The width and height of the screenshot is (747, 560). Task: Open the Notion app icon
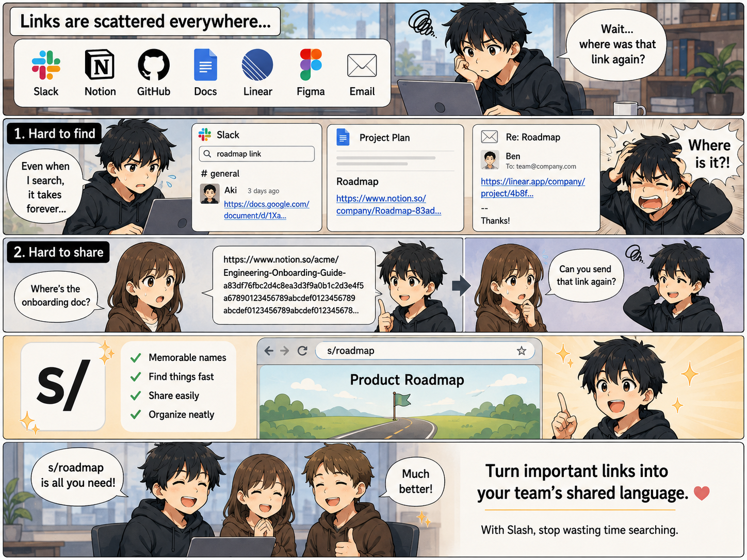point(100,65)
